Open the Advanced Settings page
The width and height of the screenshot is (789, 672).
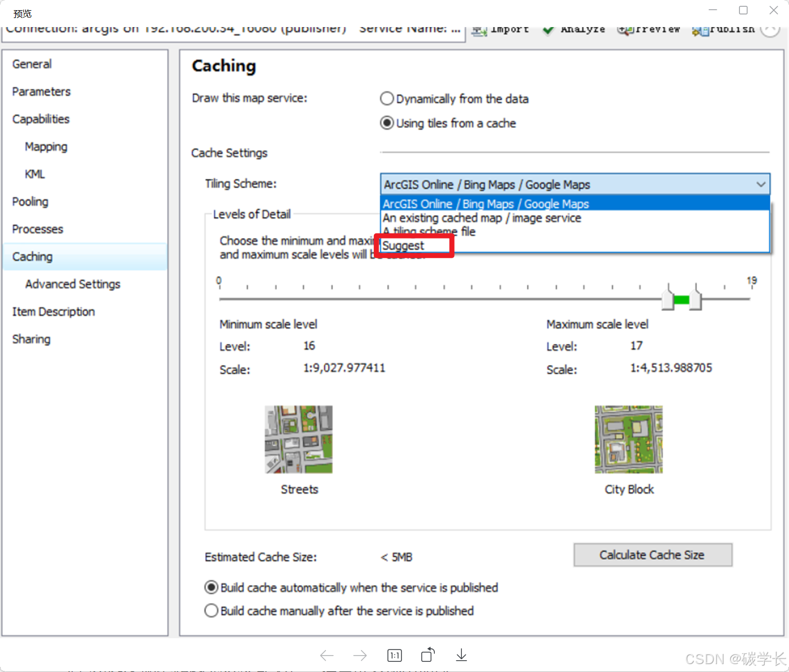pos(73,284)
